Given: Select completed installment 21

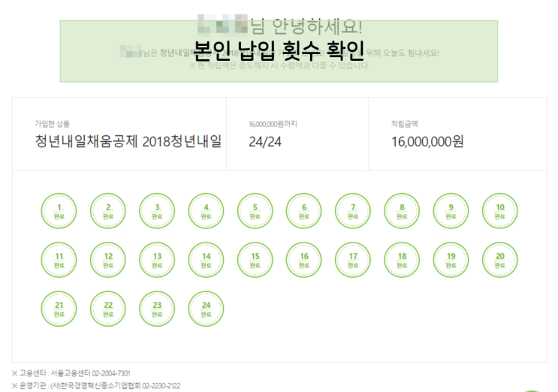Looking at the screenshot, I should pyautogui.click(x=59, y=309).
